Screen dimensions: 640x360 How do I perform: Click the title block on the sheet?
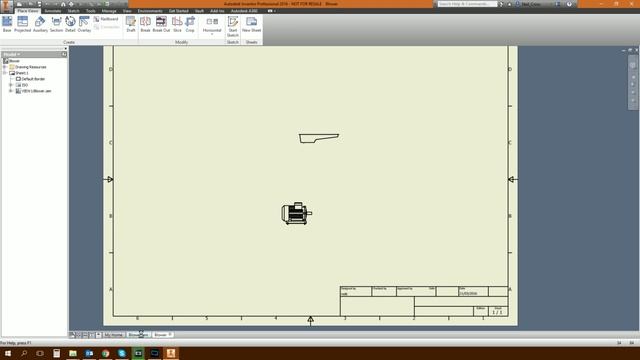(424, 301)
